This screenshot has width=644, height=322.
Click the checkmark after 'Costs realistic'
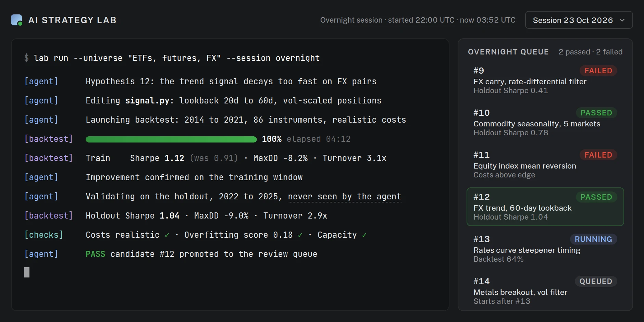(x=167, y=235)
